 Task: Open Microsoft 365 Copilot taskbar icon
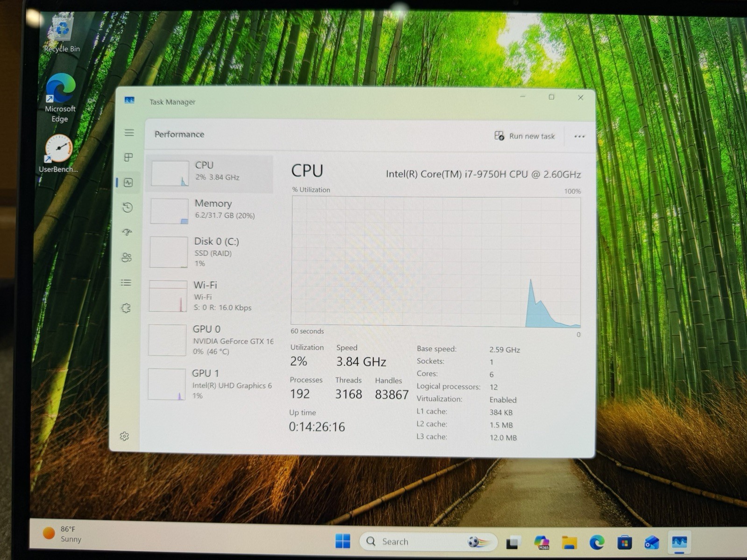point(541,542)
